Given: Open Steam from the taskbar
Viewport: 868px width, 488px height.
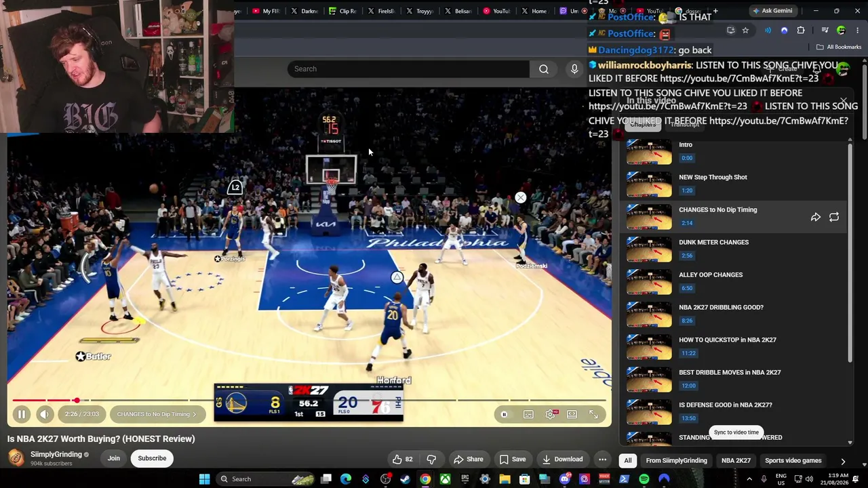Looking at the screenshot, I should tap(405, 479).
